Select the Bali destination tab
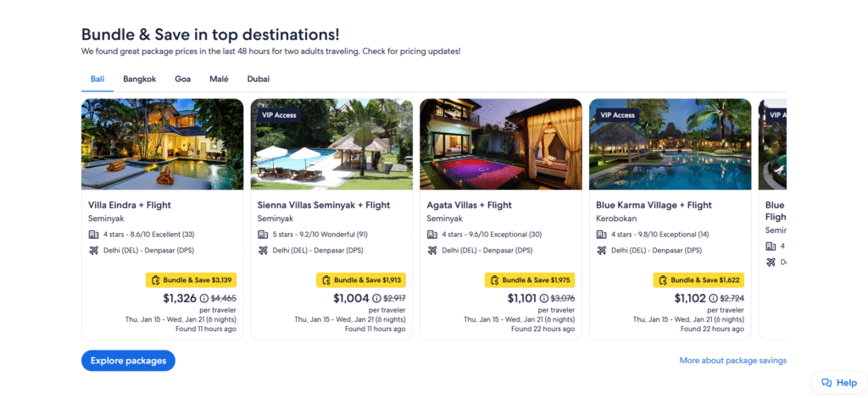This screenshot has height=398, width=868. [x=97, y=79]
